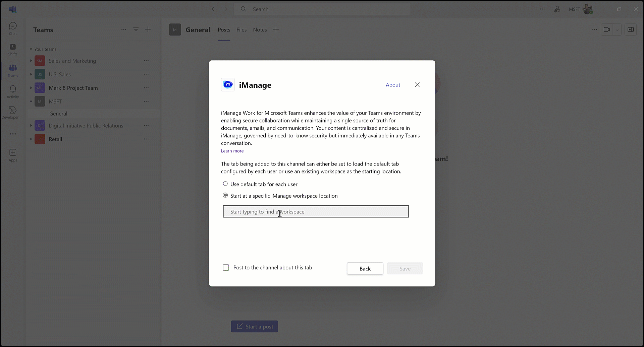The width and height of the screenshot is (644, 347).
Task: Switch to the Notes tab
Action: (260, 29)
